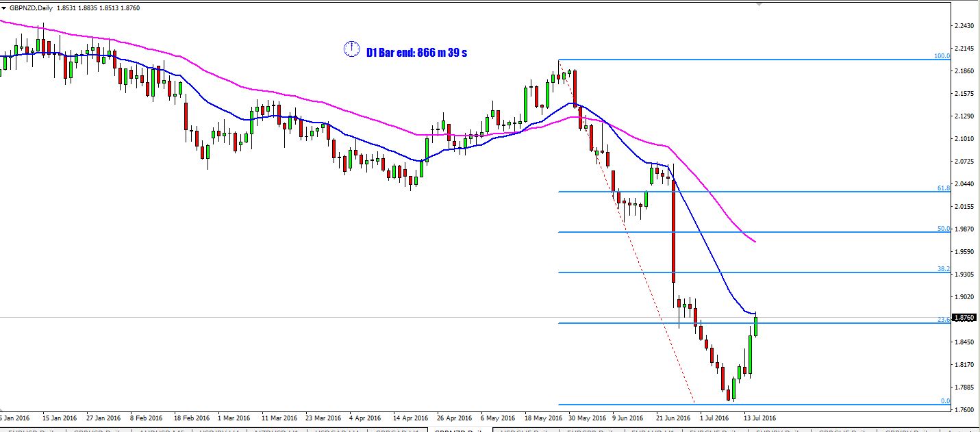Select the red dashed Fibonacci trend line
980x432 pixels.
pyautogui.click(x=628, y=232)
